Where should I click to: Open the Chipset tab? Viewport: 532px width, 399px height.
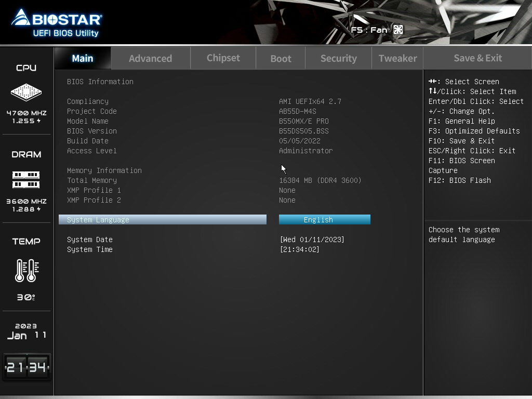(x=223, y=58)
